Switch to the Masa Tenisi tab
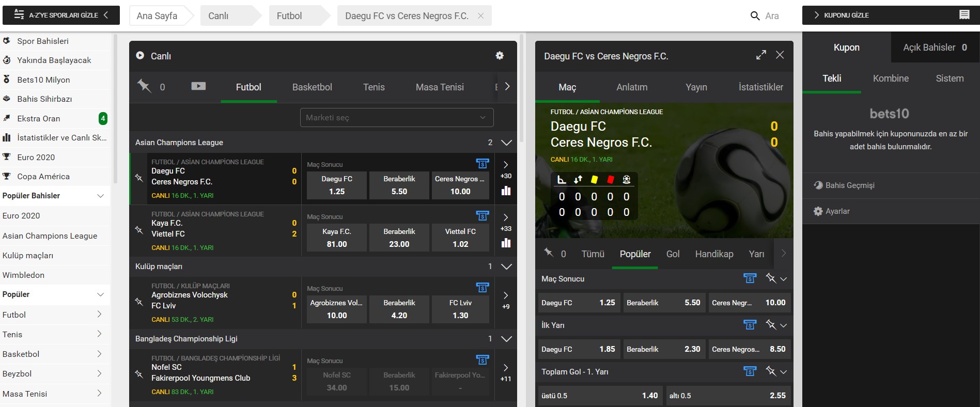 click(440, 87)
